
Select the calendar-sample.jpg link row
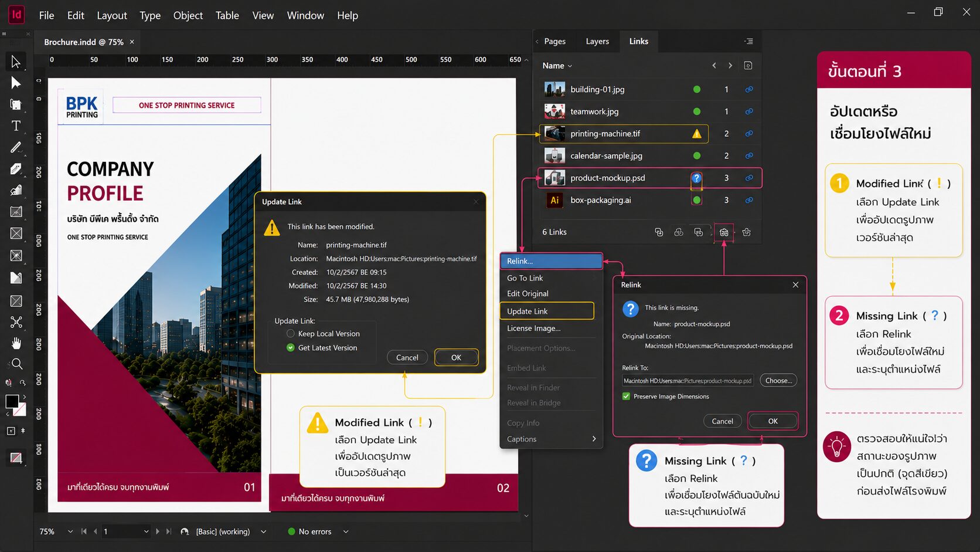tap(649, 156)
